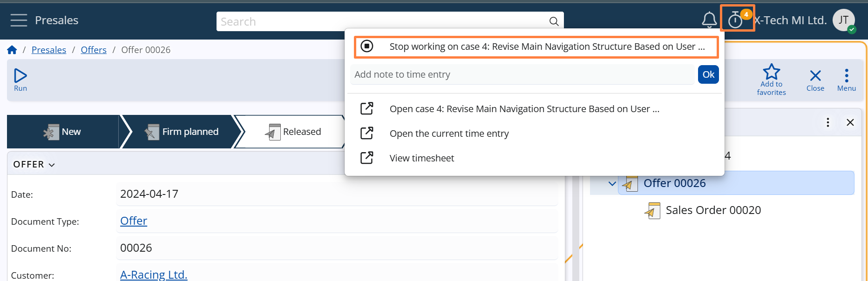Select Open the current time entry
Image resolution: width=868 pixels, height=281 pixels.
tap(449, 134)
